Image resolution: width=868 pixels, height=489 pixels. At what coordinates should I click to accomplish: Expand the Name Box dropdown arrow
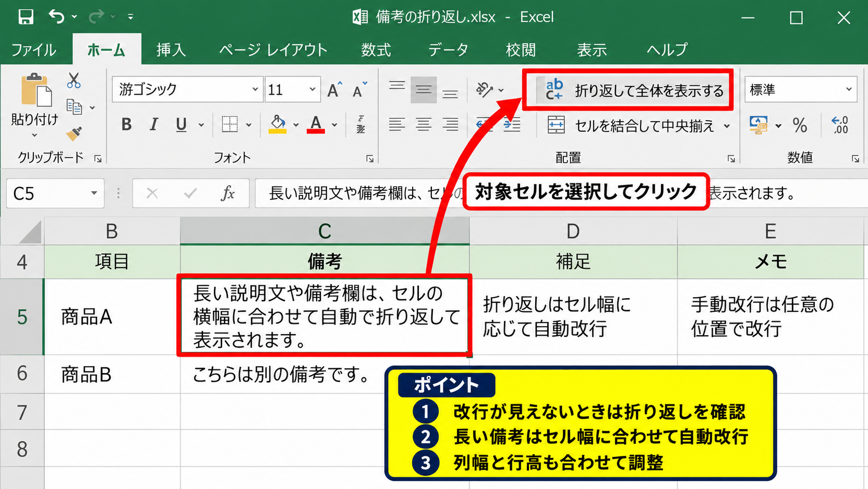point(94,193)
